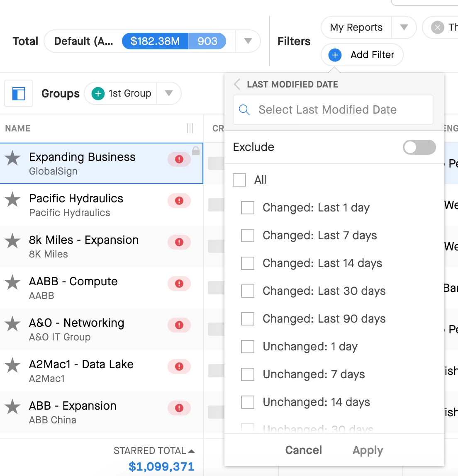This screenshot has width=458, height=476.
Task: Check Changed: Last 1 day
Action: [248, 208]
